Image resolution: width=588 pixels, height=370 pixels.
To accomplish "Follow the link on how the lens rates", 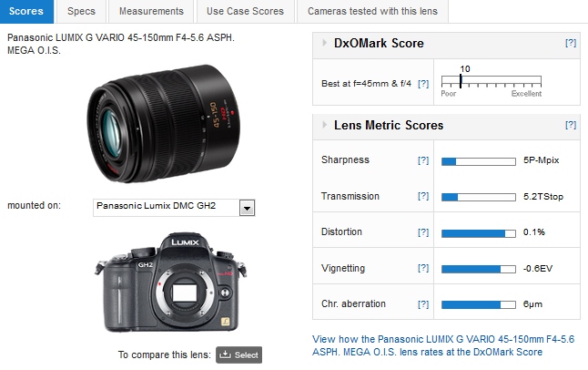I will (x=443, y=345).
